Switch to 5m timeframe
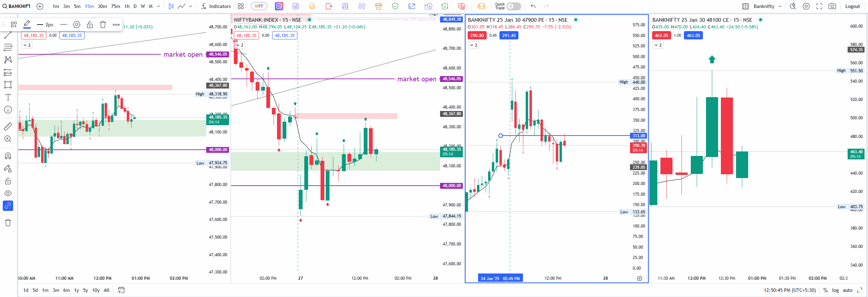The height and width of the screenshot is (297, 868). click(77, 6)
